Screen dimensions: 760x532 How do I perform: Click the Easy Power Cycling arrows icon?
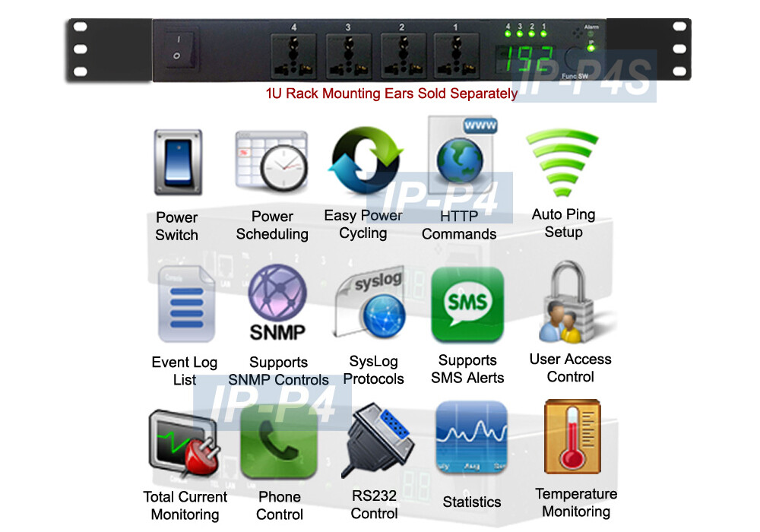(366, 160)
